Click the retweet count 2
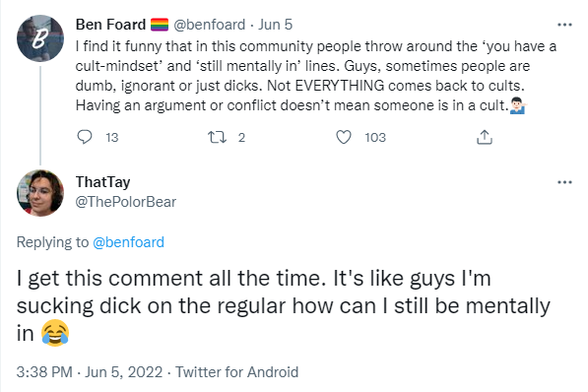Viewport: 588px width, 392px height. [241, 138]
